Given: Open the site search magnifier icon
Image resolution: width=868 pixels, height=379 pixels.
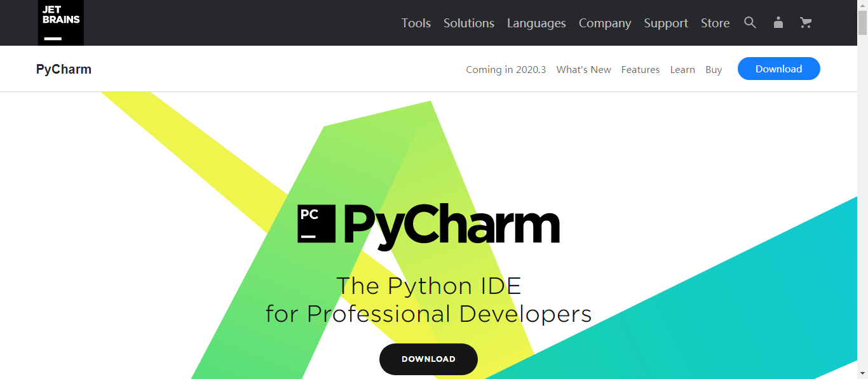Looking at the screenshot, I should coord(750,23).
